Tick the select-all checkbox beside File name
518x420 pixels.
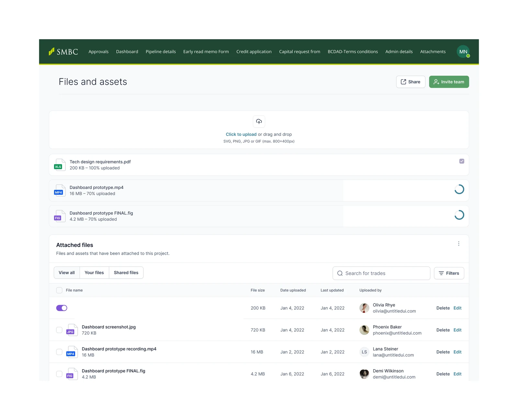click(x=59, y=290)
